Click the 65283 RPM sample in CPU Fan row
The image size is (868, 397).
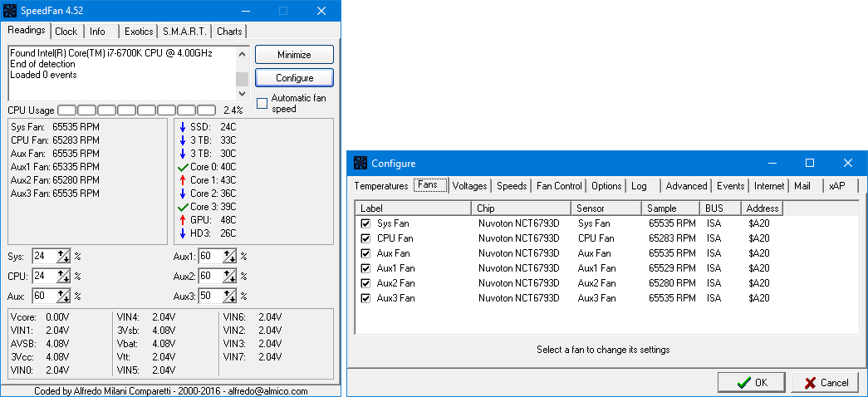[672, 238]
